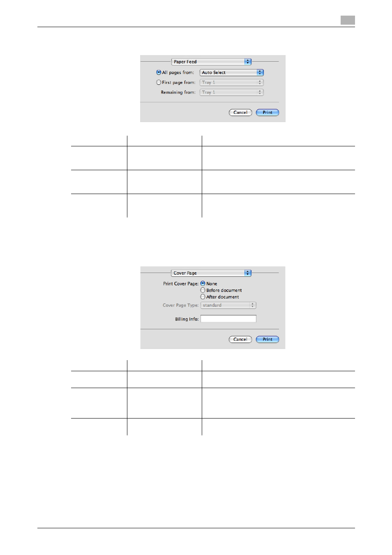The image size is (392, 555).
Task: Open the Remaining from Tray 1 dropdown
Action: coord(232,92)
